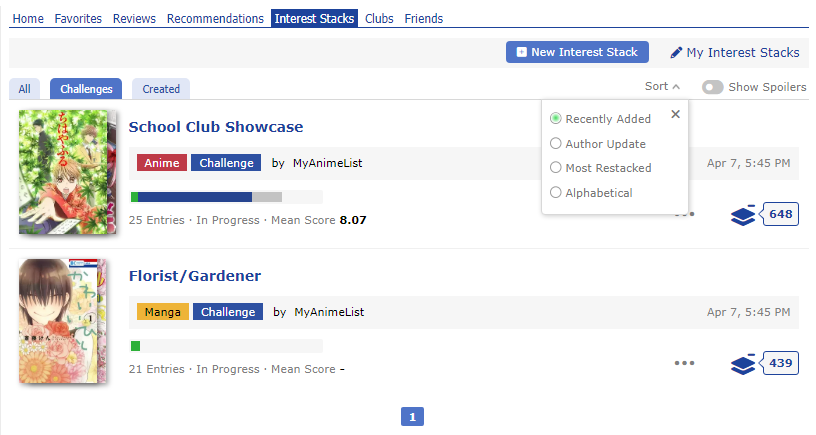This screenshot has height=435, width=816.
Task: Click the restack icon for Florist/Gardener
Action: click(x=743, y=364)
